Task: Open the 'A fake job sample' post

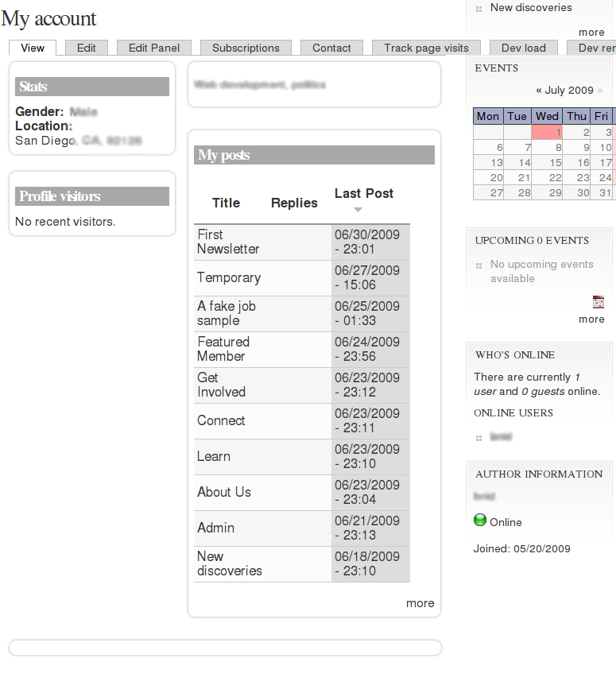Action: (227, 313)
